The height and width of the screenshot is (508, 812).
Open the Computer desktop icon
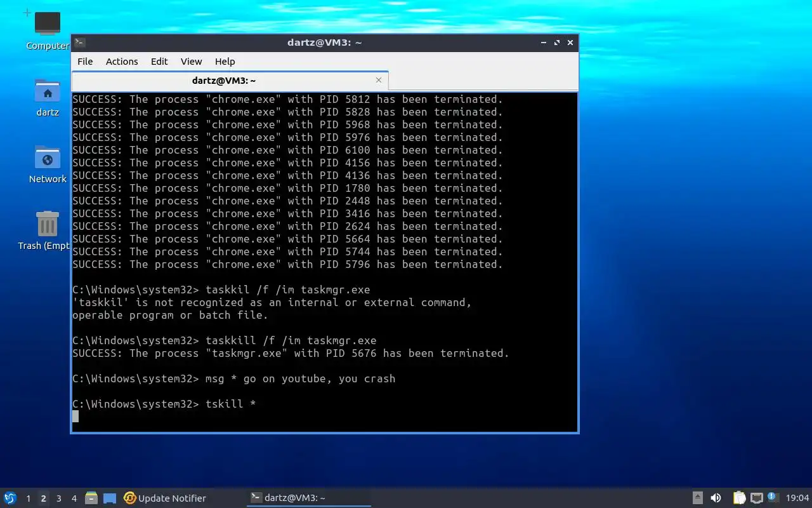pyautogui.click(x=48, y=30)
